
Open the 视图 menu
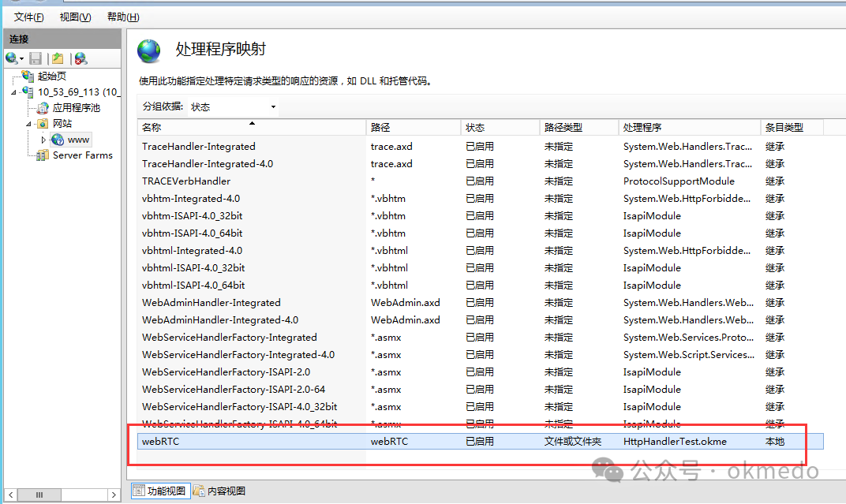74,17
